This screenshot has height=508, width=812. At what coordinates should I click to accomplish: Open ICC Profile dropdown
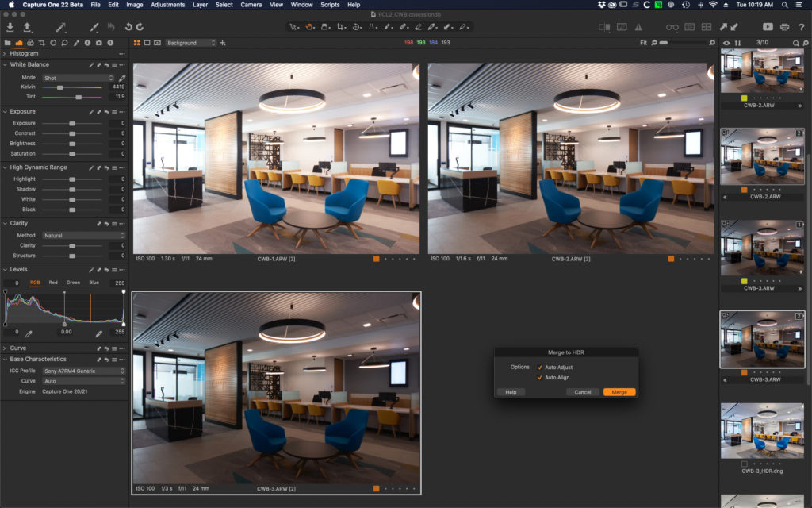[x=83, y=371]
